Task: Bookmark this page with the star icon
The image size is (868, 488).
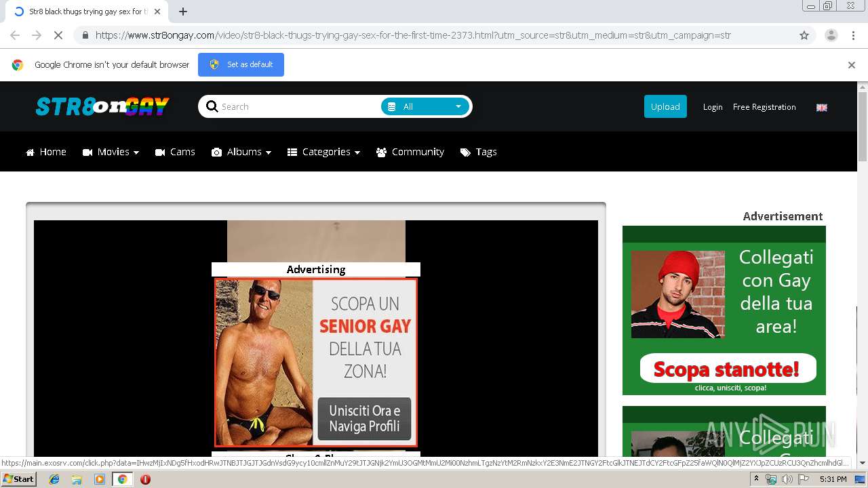Action: click(804, 35)
